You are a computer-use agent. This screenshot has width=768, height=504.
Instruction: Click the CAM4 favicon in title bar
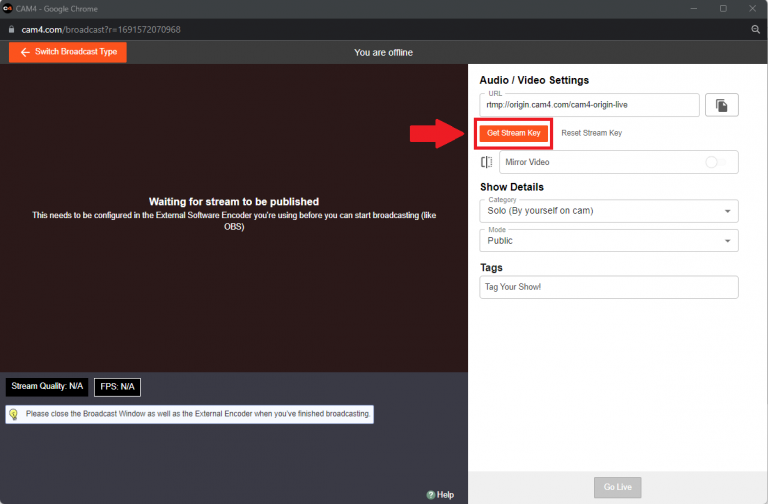point(8,8)
